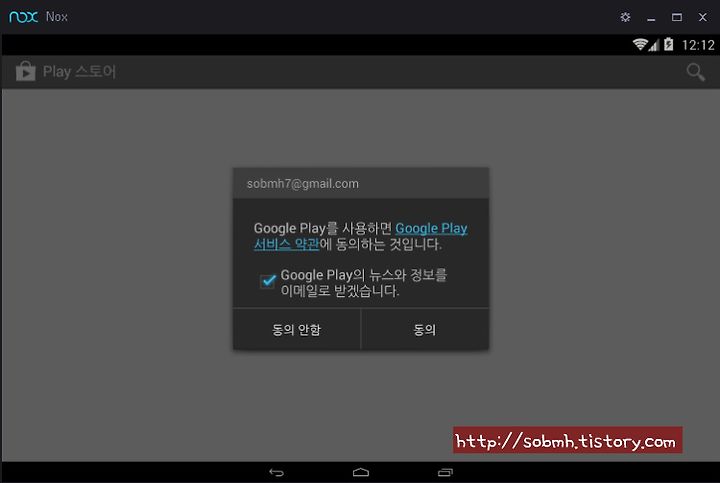Click the 동의 안함 button

[297, 330]
